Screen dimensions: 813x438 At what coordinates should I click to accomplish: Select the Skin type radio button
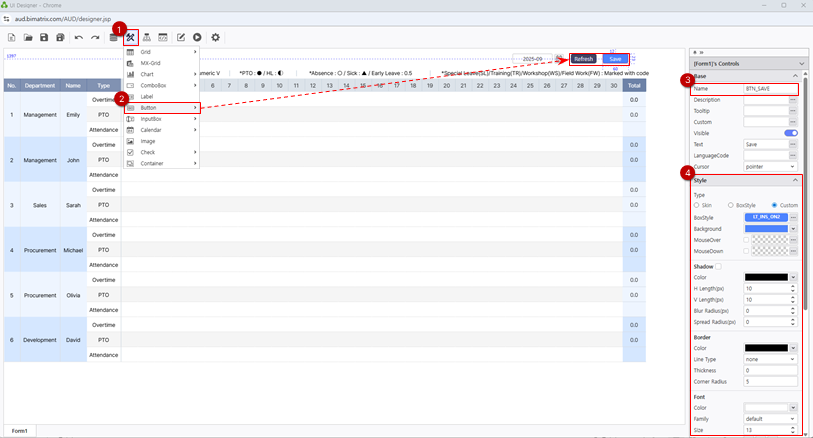click(x=697, y=205)
